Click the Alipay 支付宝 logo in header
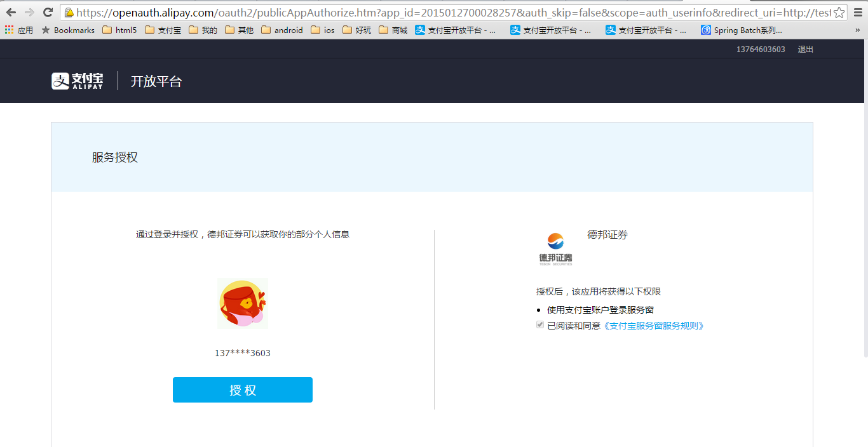868x447 pixels. [x=78, y=81]
